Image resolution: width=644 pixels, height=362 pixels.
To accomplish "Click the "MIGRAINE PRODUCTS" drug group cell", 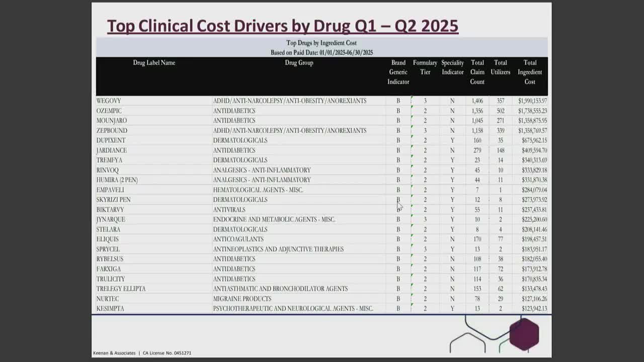I will tap(242, 299).
